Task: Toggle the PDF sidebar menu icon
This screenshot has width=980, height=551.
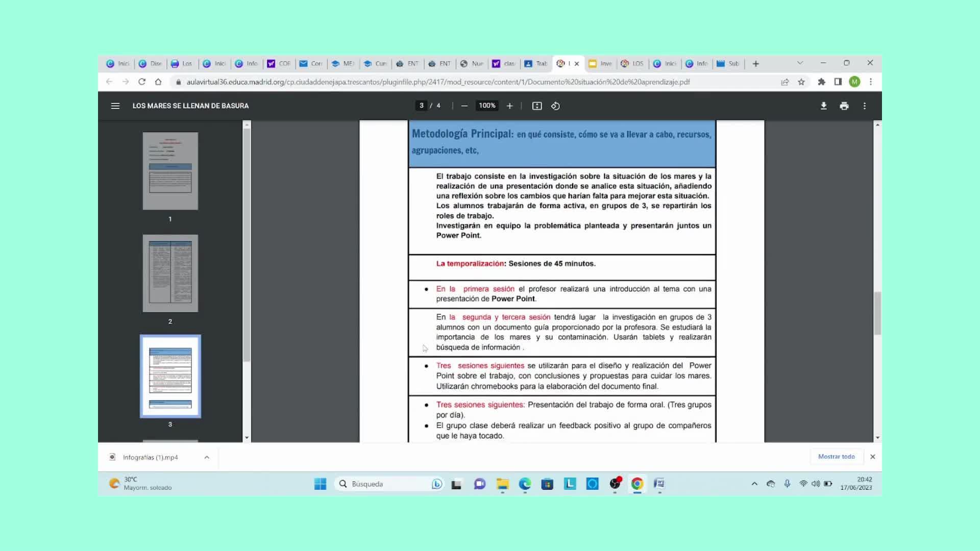Action: 115,106
